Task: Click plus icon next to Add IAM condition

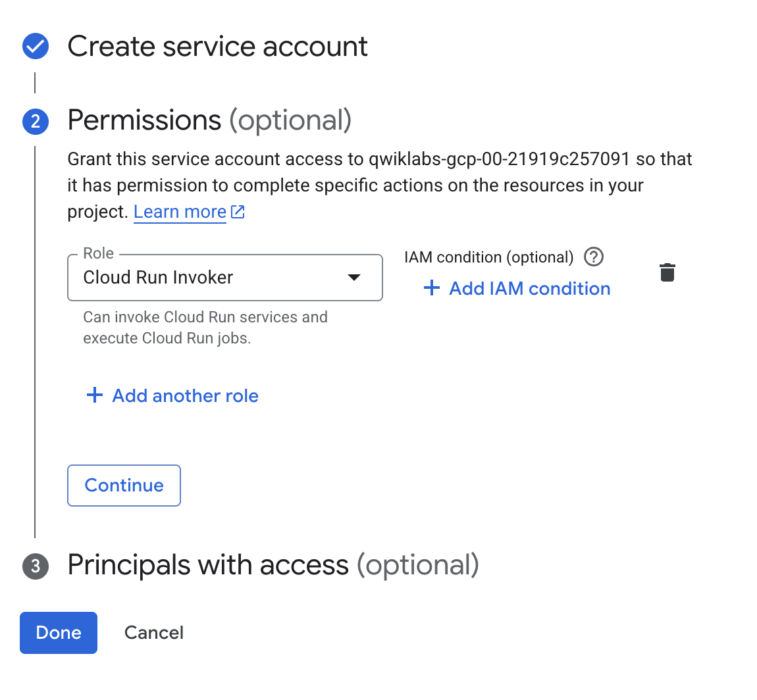Action: [x=432, y=288]
